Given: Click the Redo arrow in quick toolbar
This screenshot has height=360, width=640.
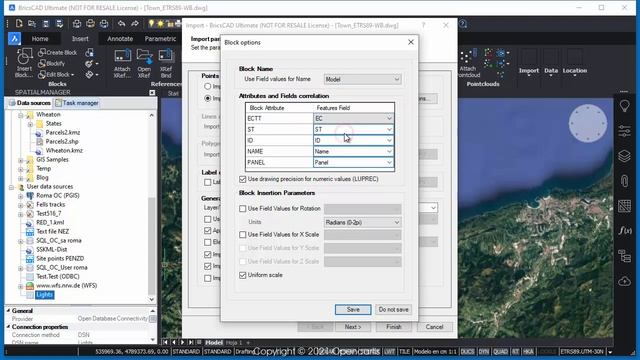Looking at the screenshot, I should (135, 24).
